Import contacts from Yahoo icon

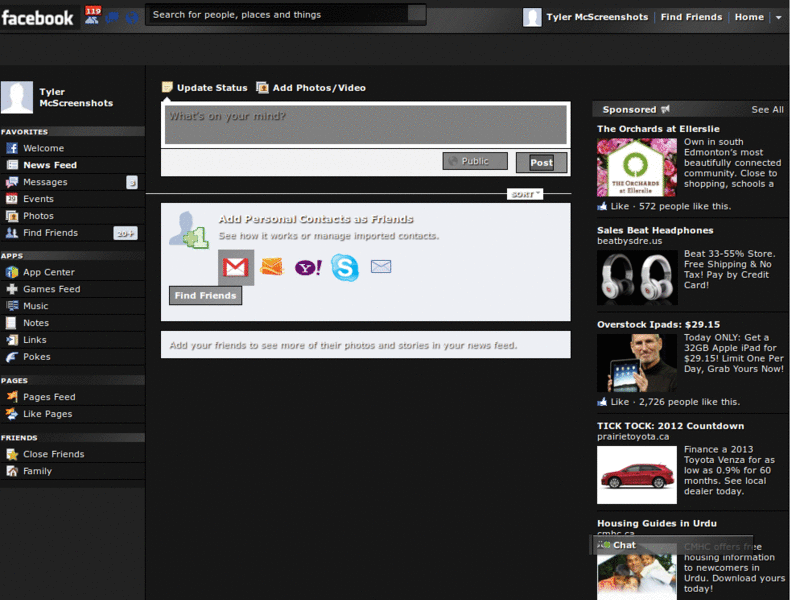pos(308,267)
